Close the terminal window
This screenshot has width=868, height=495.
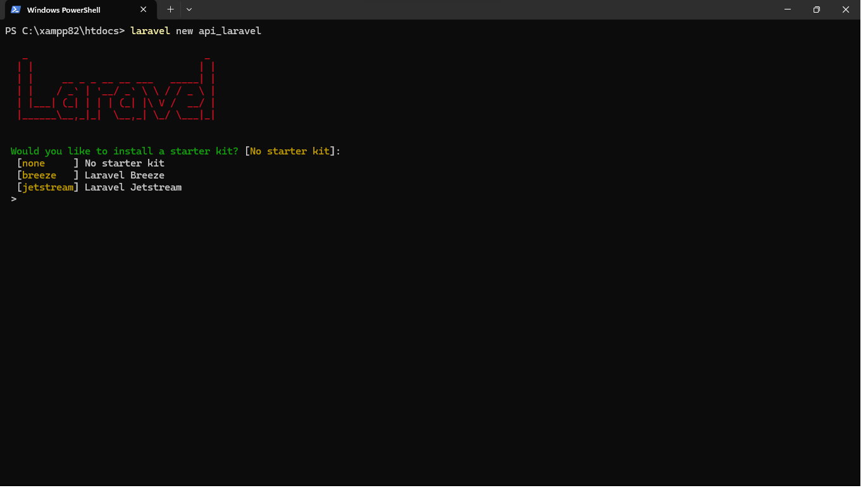(846, 9)
